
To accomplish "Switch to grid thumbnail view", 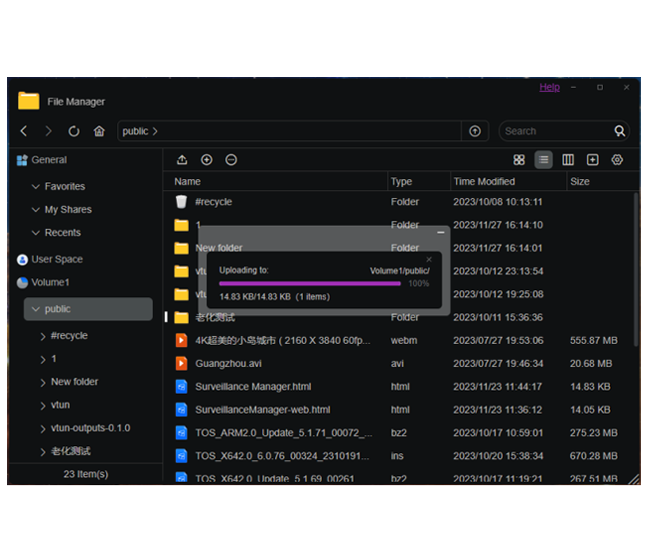I will [x=519, y=160].
